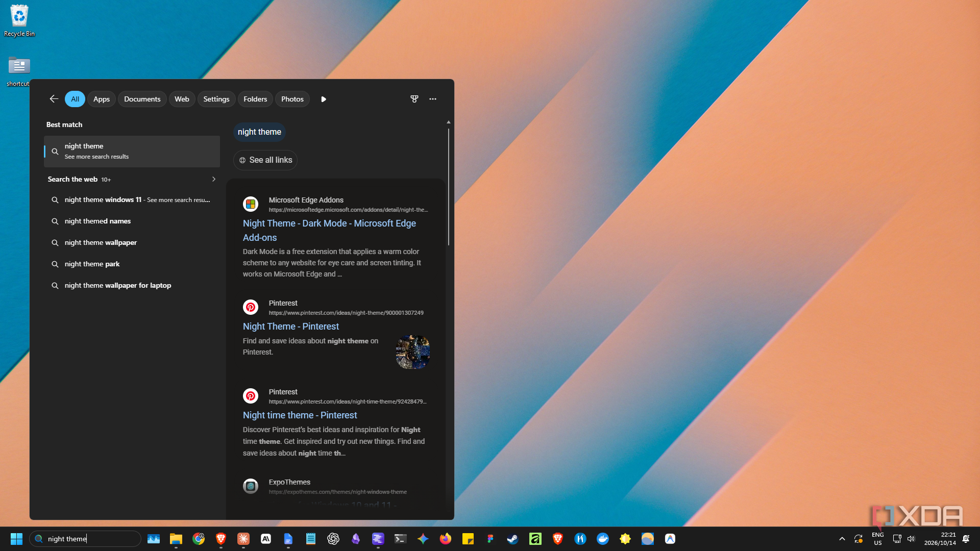Click the See all links button
This screenshot has width=980, height=551.
tap(265, 160)
